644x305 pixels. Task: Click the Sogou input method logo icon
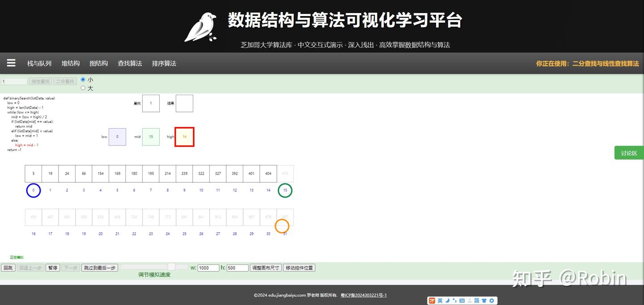432,301
